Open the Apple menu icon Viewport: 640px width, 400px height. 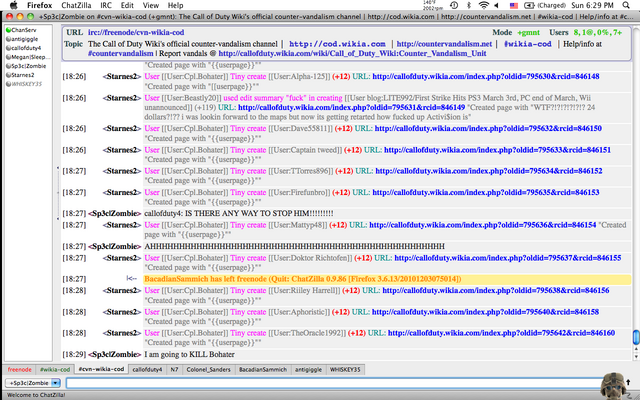click(13, 5)
